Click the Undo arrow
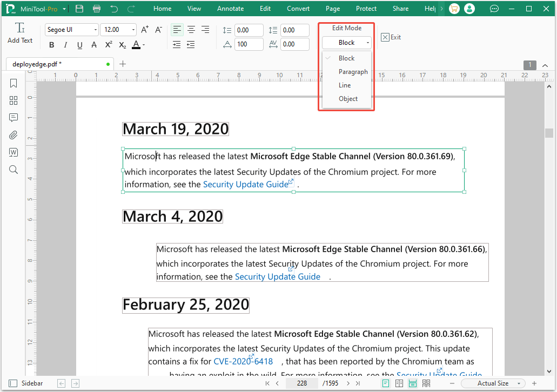The image size is (557, 392). (114, 9)
